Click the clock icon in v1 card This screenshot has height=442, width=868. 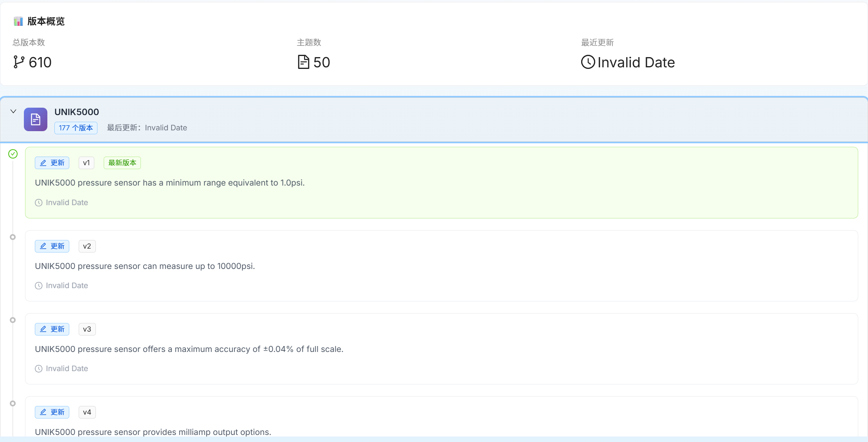click(x=39, y=203)
